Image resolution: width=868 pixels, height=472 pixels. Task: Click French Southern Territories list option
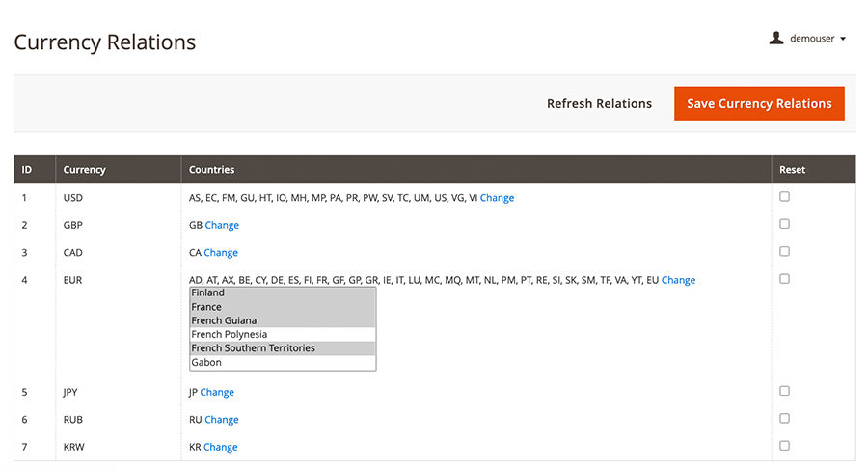[x=253, y=348]
